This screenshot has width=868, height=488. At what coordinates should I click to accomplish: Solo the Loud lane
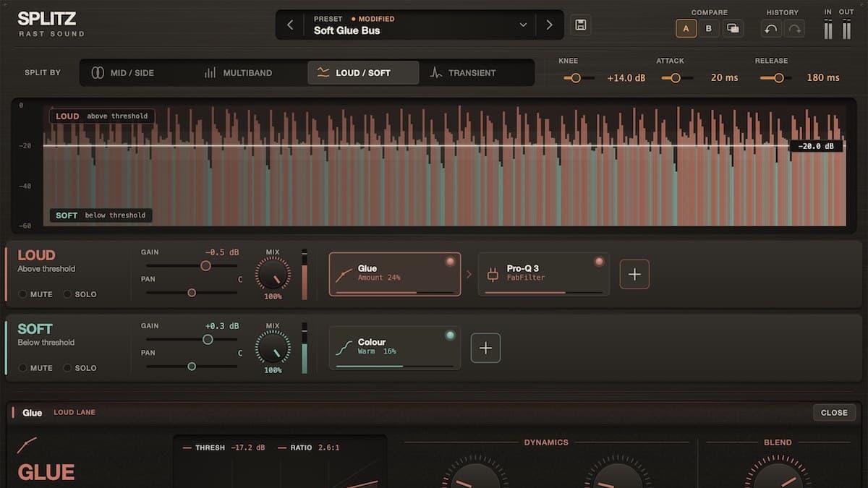click(x=80, y=294)
